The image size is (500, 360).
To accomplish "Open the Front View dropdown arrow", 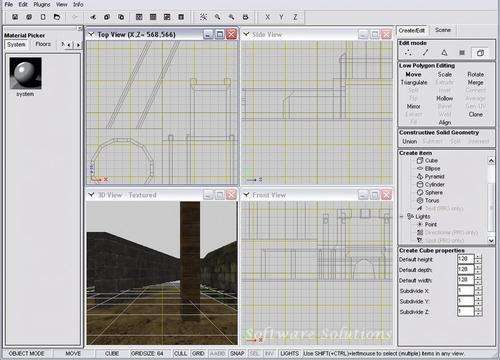I will pos(246,195).
